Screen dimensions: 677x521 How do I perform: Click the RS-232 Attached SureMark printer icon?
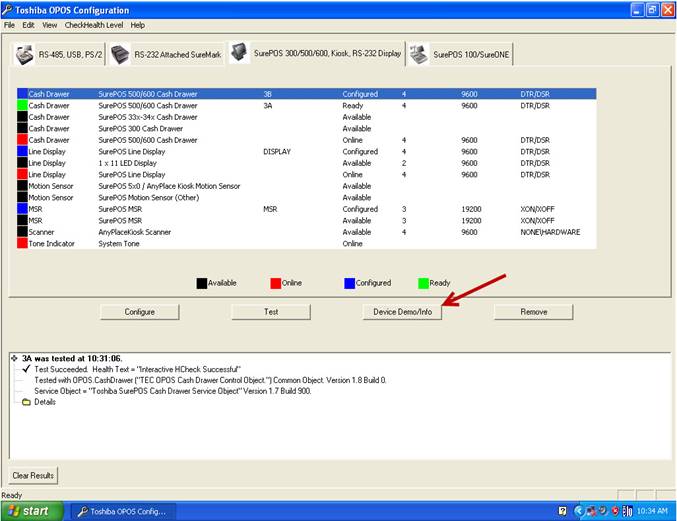(120, 55)
